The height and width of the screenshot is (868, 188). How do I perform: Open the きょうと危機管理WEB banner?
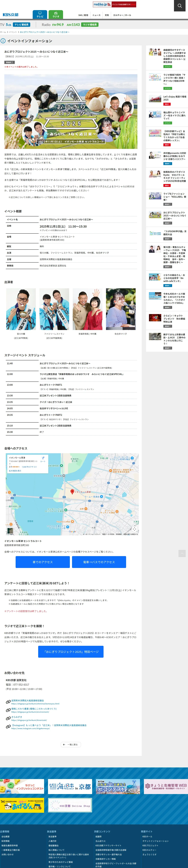coord(166,786)
